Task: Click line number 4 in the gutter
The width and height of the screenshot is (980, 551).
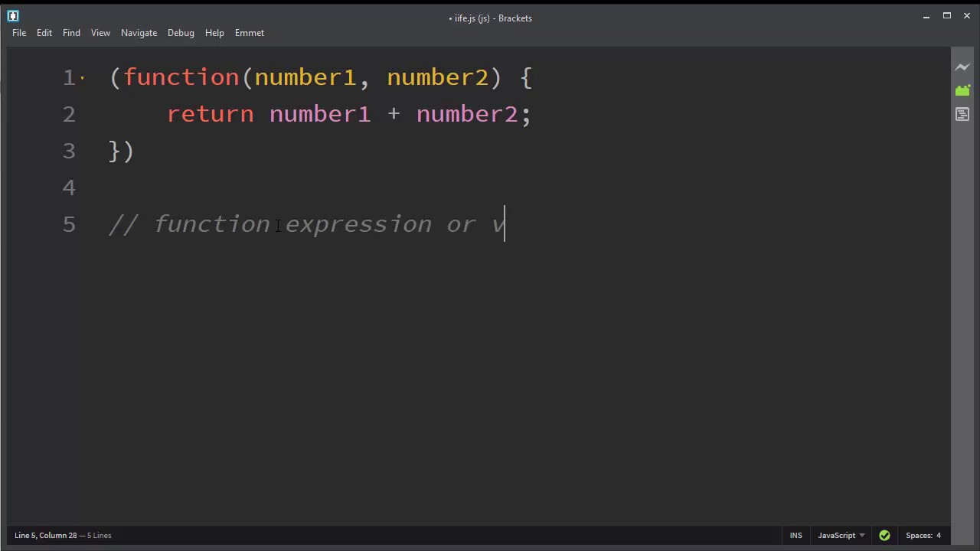Action: pos(69,187)
